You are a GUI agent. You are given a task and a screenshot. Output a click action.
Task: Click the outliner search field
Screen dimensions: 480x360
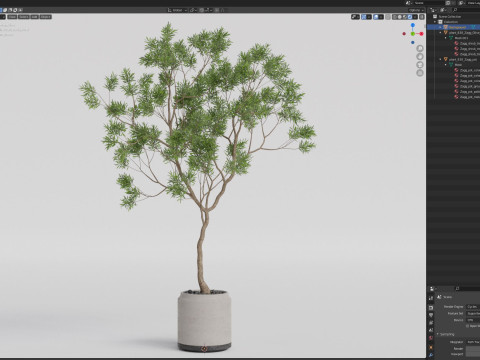(x=467, y=10)
